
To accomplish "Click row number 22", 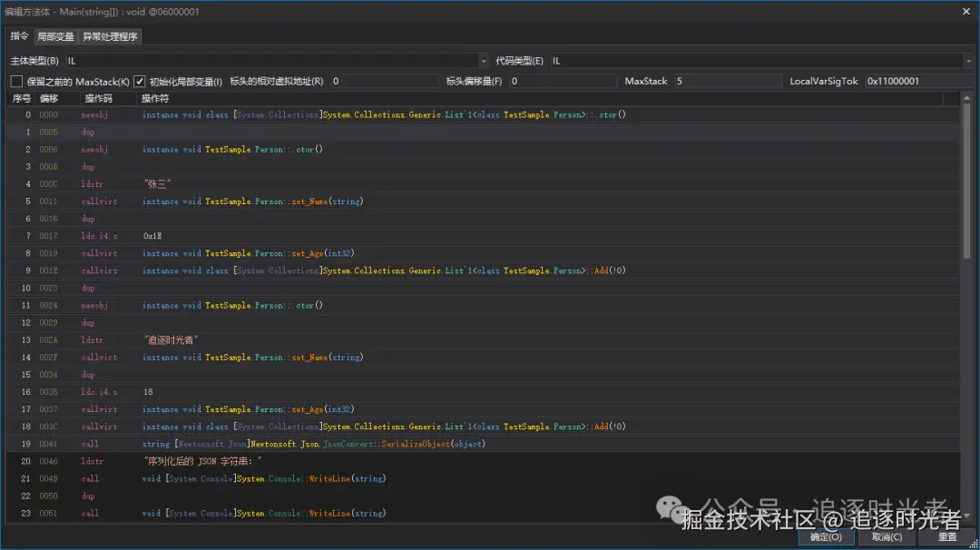I will (25, 496).
